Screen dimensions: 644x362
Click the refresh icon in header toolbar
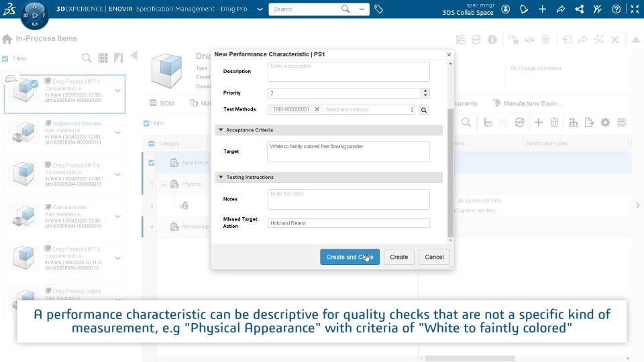tap(476, 40)
